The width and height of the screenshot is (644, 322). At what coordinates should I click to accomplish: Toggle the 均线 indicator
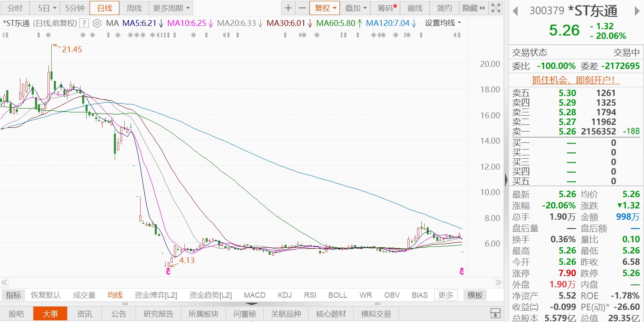coord(115,295)
